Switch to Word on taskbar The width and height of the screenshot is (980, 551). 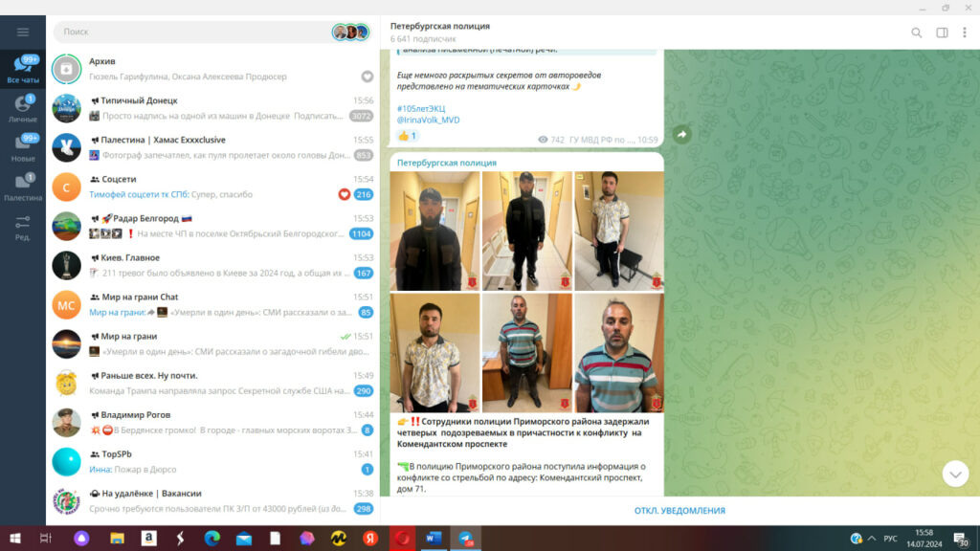click(434, 539)
